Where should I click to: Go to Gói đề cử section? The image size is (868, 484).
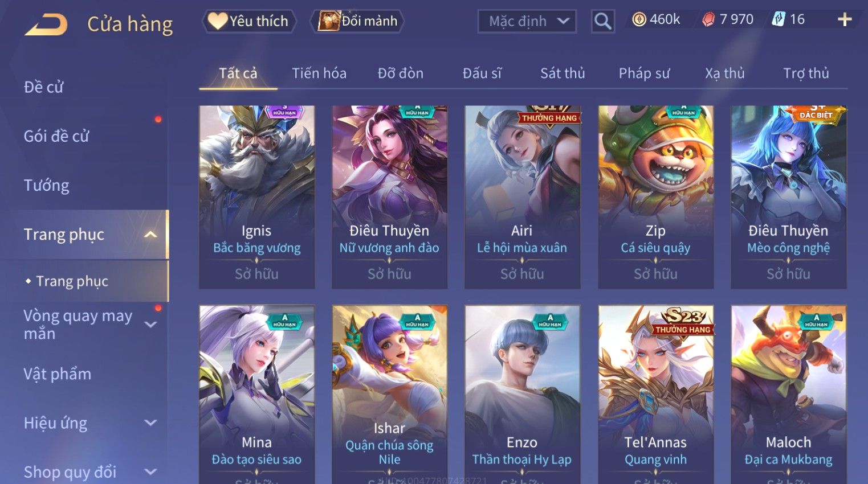click(56, 136)
